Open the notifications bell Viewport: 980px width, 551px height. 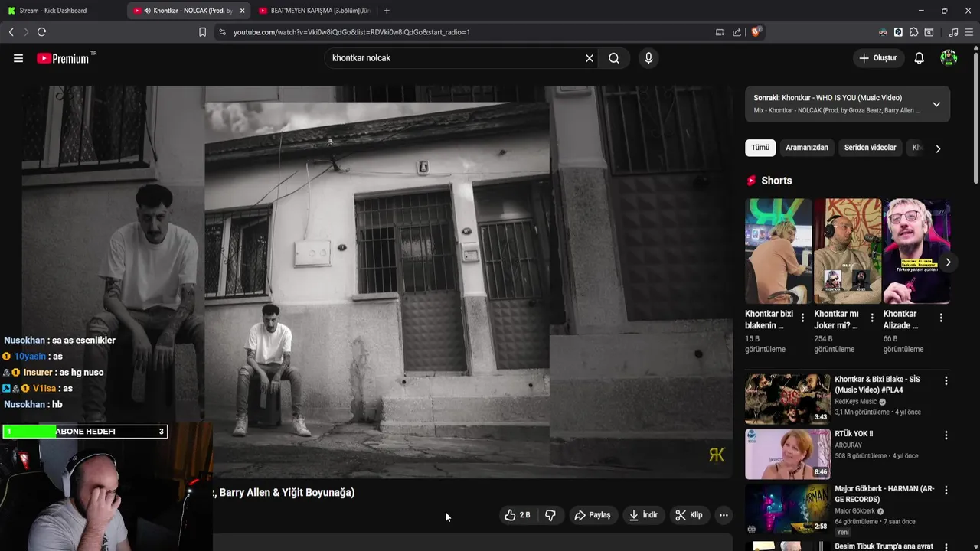coord(919,58)
